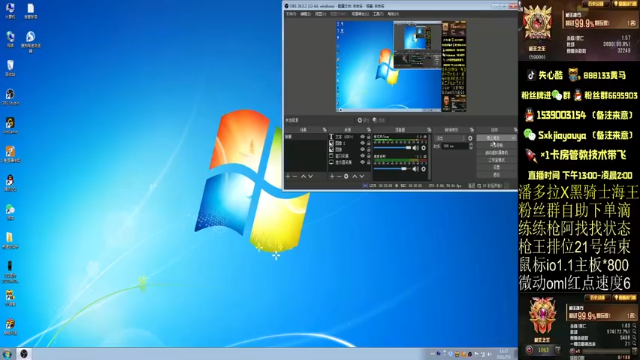Screen dimensions: 640x360
Task: Pop out the Controls dock panel
Action: (516, 129)
